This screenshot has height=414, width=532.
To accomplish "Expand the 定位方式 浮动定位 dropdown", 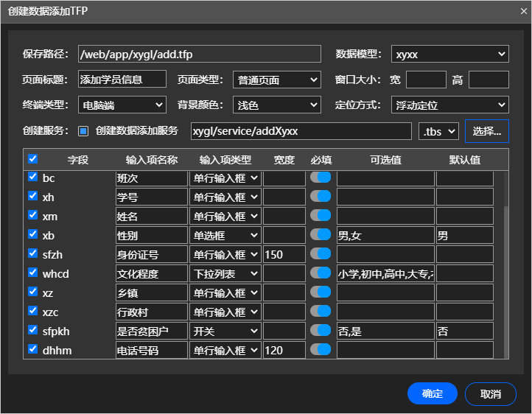I will [449, 105].
